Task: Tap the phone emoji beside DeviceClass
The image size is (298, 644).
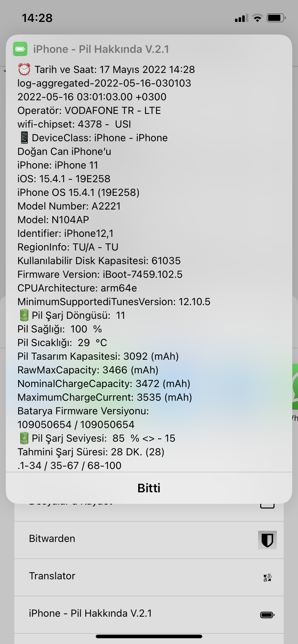Action: tap(24, 138)
